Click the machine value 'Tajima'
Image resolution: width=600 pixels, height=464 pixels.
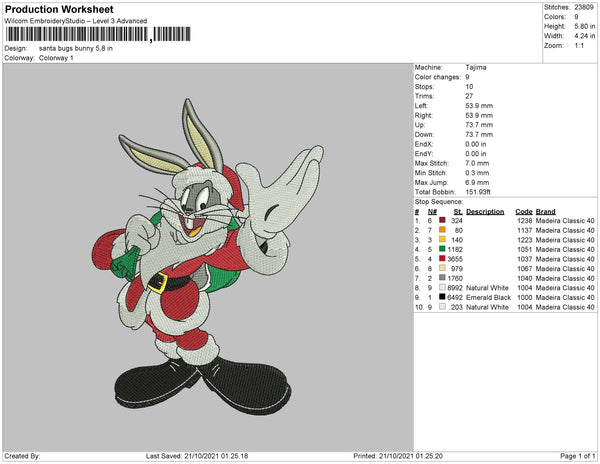coord(476,67)
